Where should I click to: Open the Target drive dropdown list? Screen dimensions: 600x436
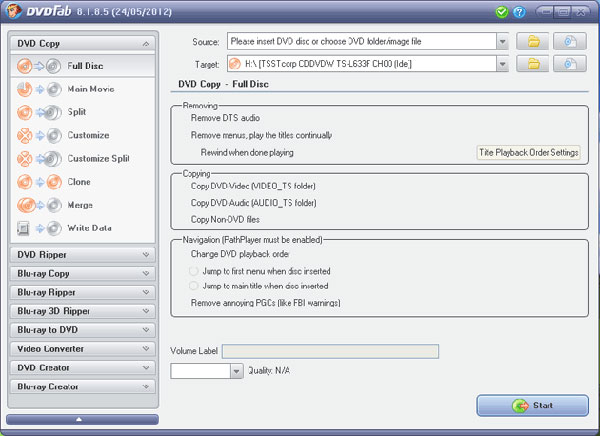pyautogui.click(x=502, y=64)
